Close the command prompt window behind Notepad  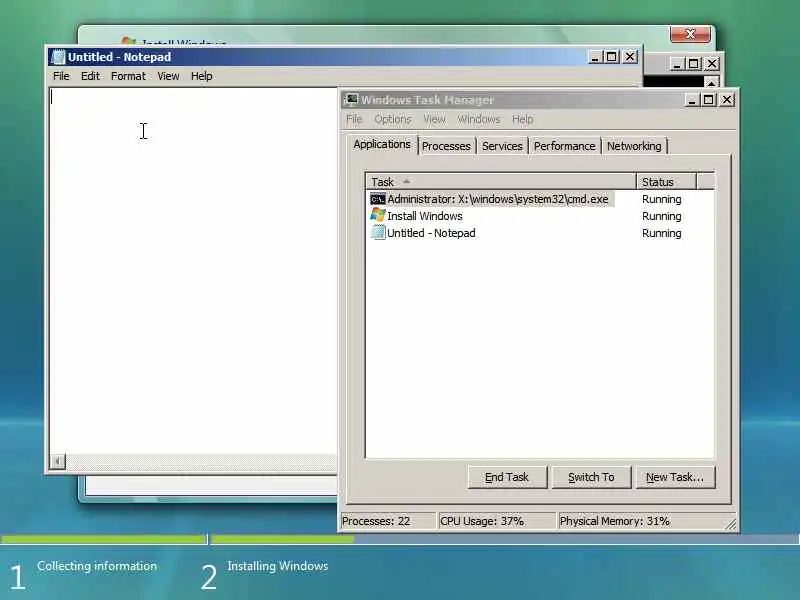pyautogui.click(x=712, y=64)
